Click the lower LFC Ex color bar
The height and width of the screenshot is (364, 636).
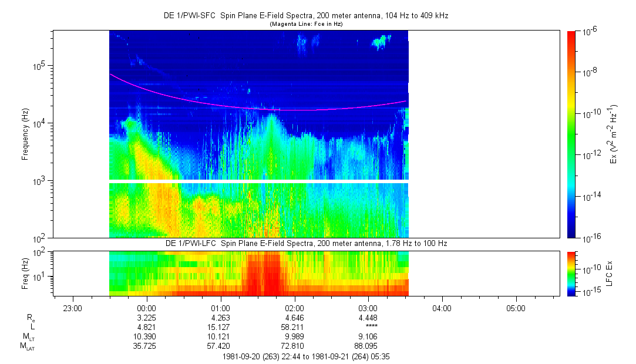571,273
